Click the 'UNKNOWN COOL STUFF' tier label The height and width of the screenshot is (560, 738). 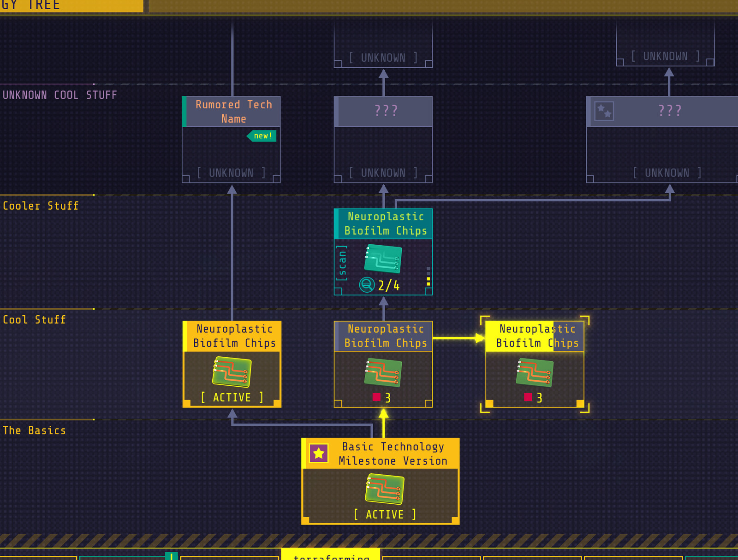coord(60,95)
